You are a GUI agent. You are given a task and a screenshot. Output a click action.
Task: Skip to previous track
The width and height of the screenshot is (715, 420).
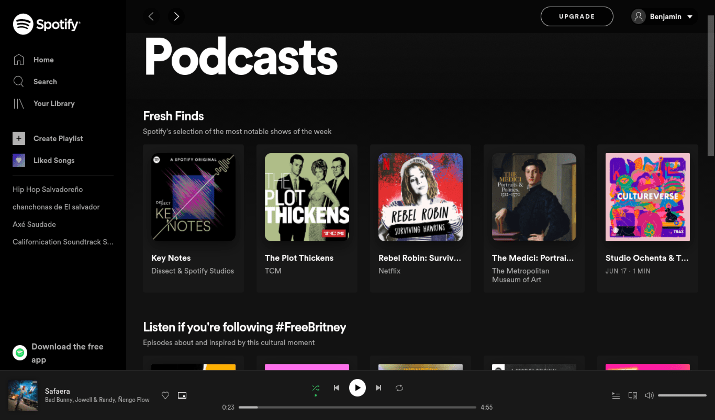337,388
